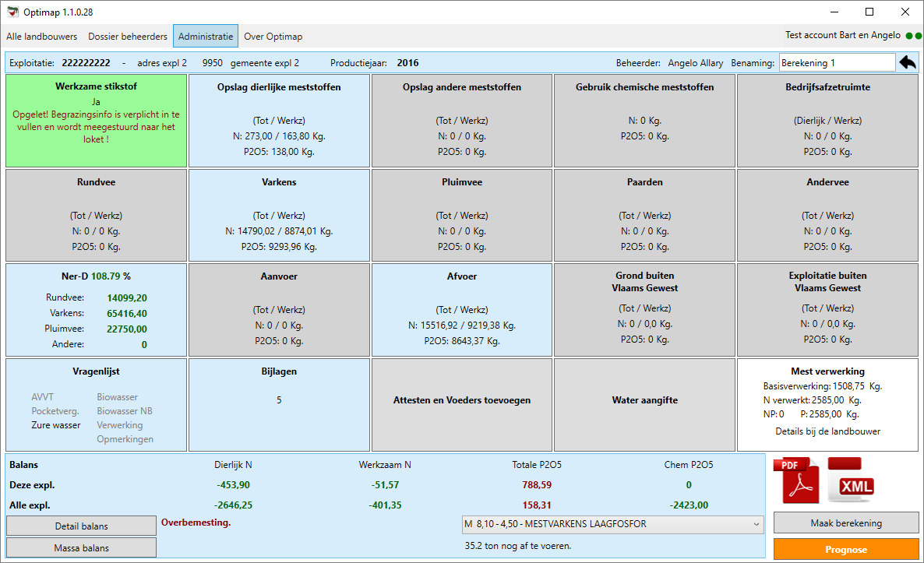Open the Ner-D 108.79 % tile
The width and height of the screenshot is (924, 563).
click(x=96, y=310)
